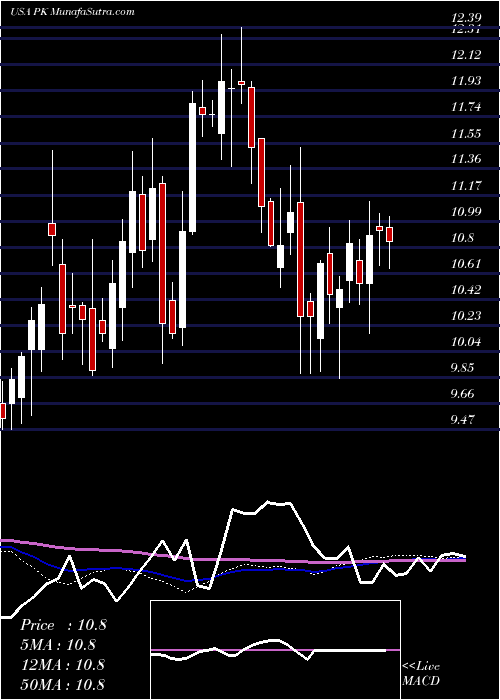Click the 11.55 price axis label
500x700 pixels.
[x=467, y=133]
